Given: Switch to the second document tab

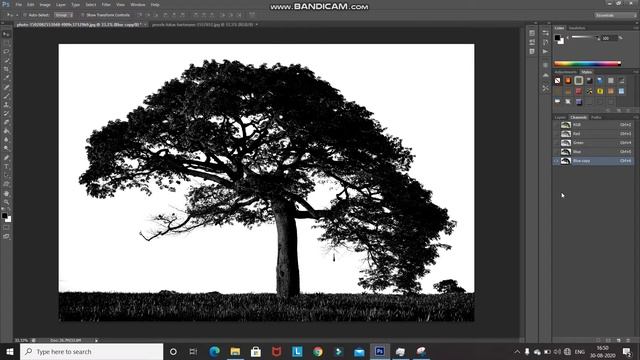Looking at the screenshot, I should tap(203, 24).
